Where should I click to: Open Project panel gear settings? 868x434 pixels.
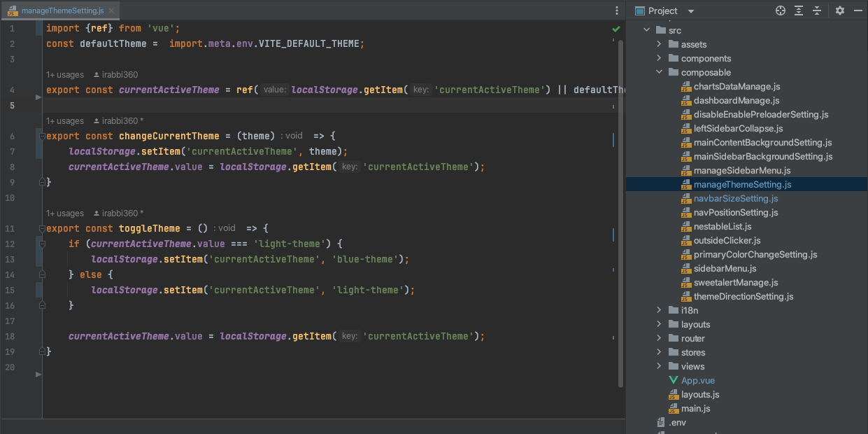840,10
